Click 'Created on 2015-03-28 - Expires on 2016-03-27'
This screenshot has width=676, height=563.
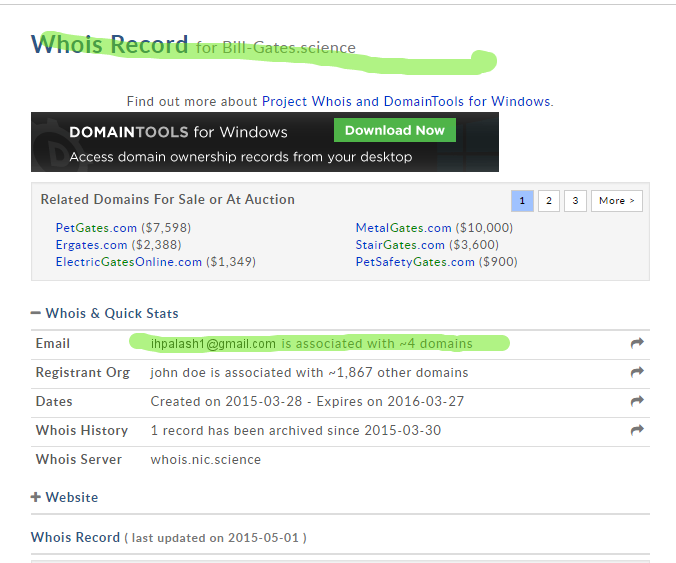coord(307,401)
